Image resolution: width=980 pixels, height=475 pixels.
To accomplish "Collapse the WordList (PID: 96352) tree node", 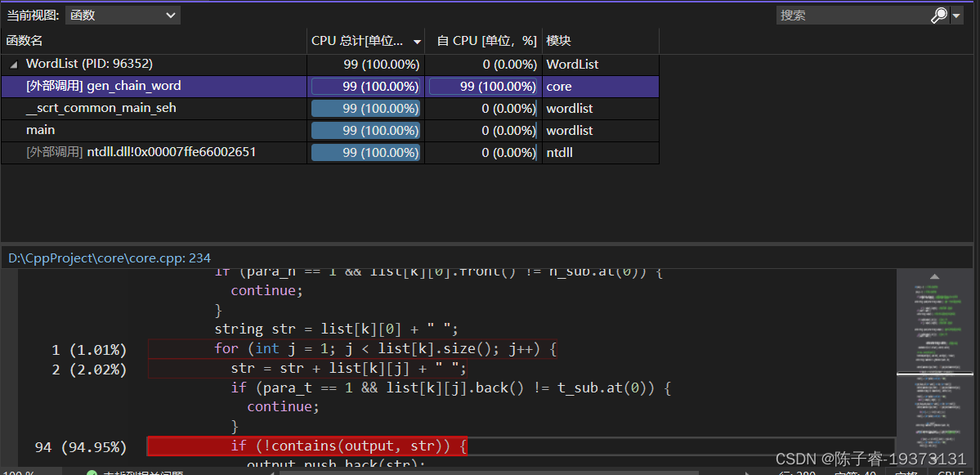I will [14, 65].
